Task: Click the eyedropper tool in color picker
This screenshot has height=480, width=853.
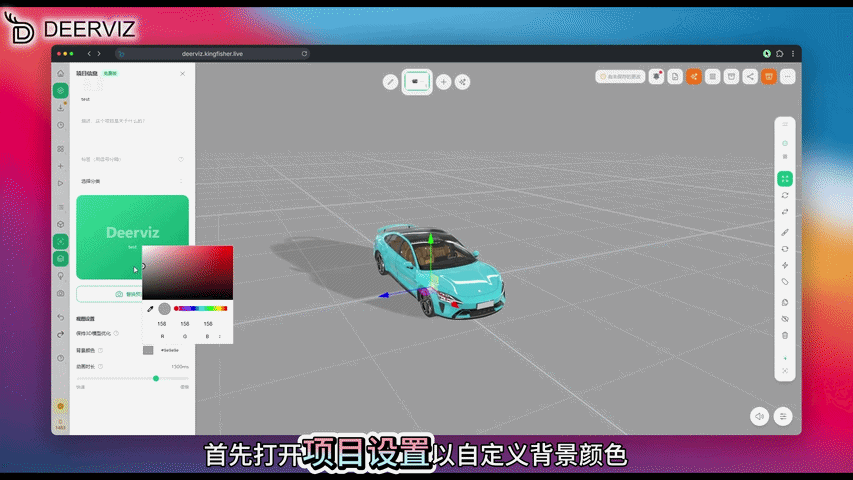Action: (x=151, y=309)
